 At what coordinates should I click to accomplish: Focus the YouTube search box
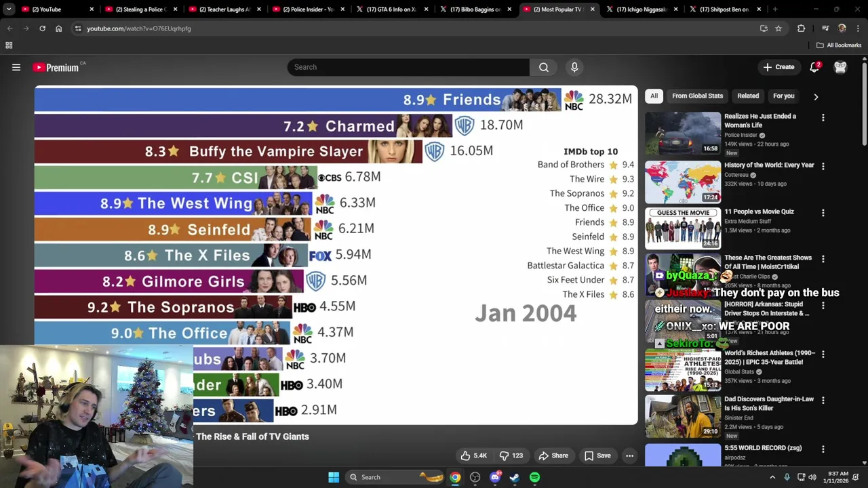408,67
